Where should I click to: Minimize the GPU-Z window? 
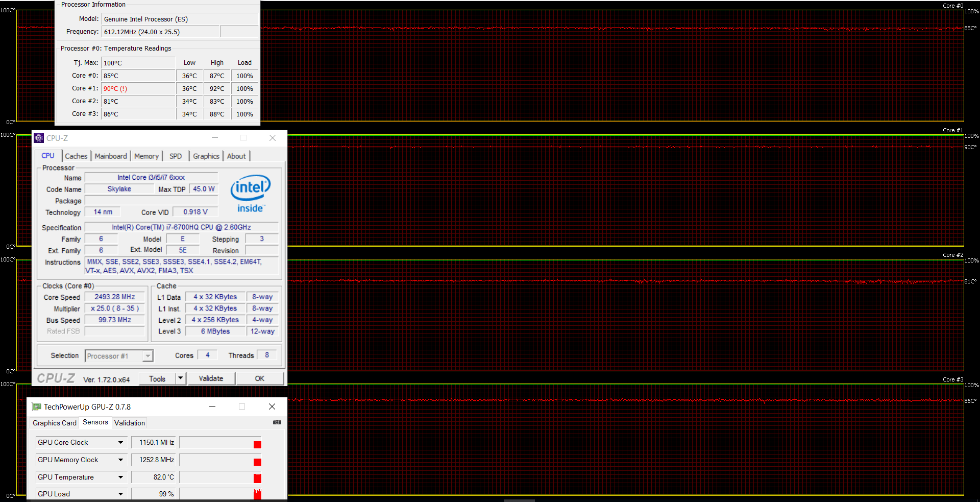tap(212, 407)
